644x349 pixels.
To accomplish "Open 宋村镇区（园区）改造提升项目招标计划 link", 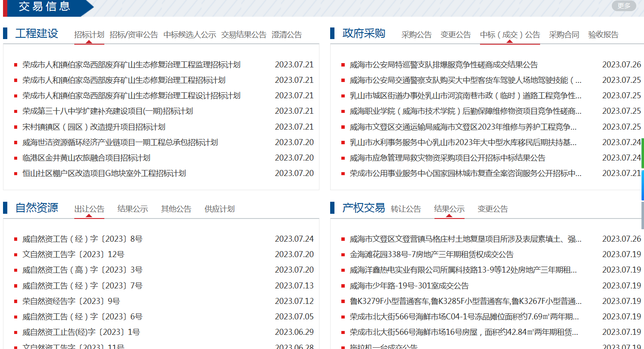I will pyautogui.click(x=94, y=127).
